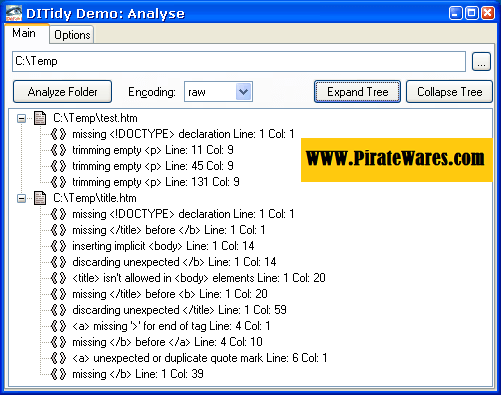501x395 pixels.
Task: Click braces icon beside 'discarding unexpected </b>'
Action: pyautogui.click(x=58, y=262)
